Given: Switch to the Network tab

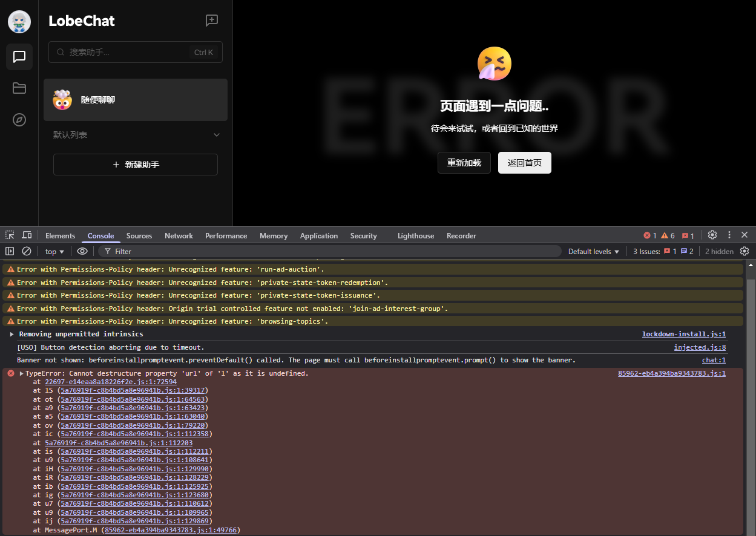Looking at the screenshot, I should [179, 236].
